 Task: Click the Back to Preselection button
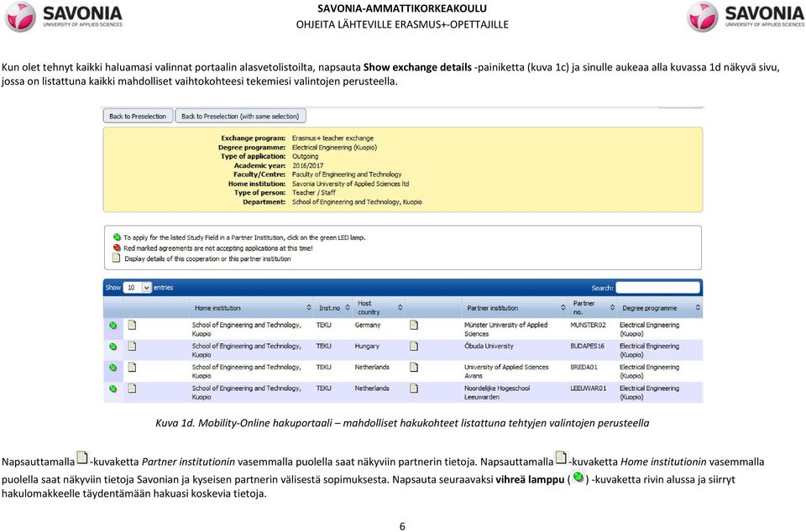(138, 116)
